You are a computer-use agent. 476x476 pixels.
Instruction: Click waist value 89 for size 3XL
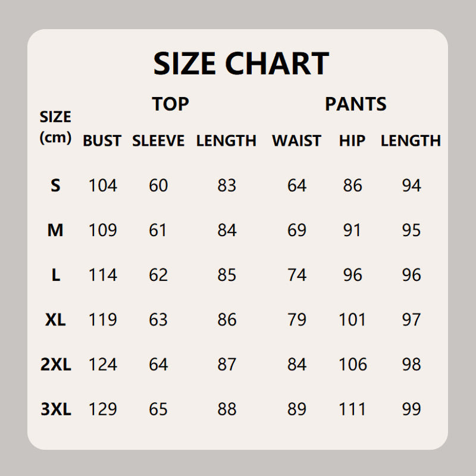point(296,409)
